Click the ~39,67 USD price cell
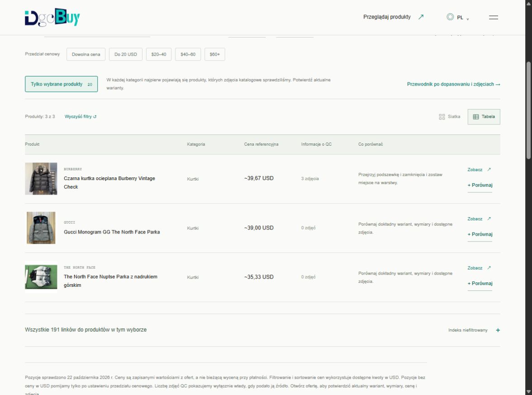The width and height of the screenshot is (532, 395). tap(259, 178)
